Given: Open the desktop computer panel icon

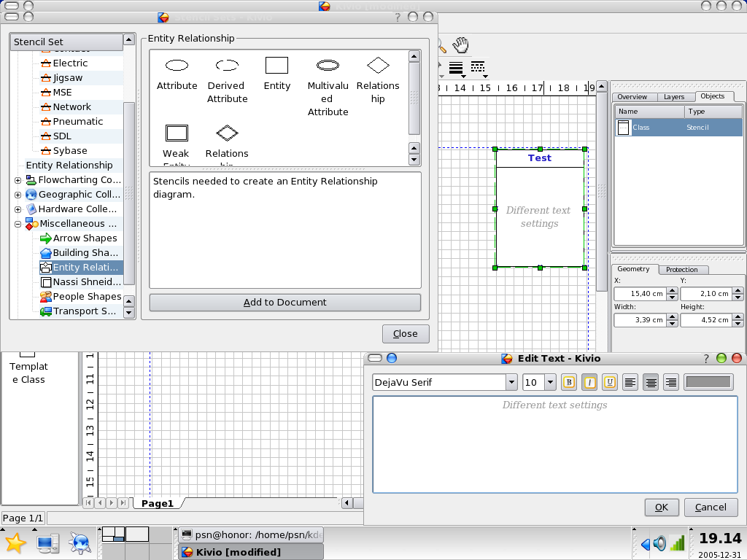Looking at the screenshot, I should (x=47, y=542).
